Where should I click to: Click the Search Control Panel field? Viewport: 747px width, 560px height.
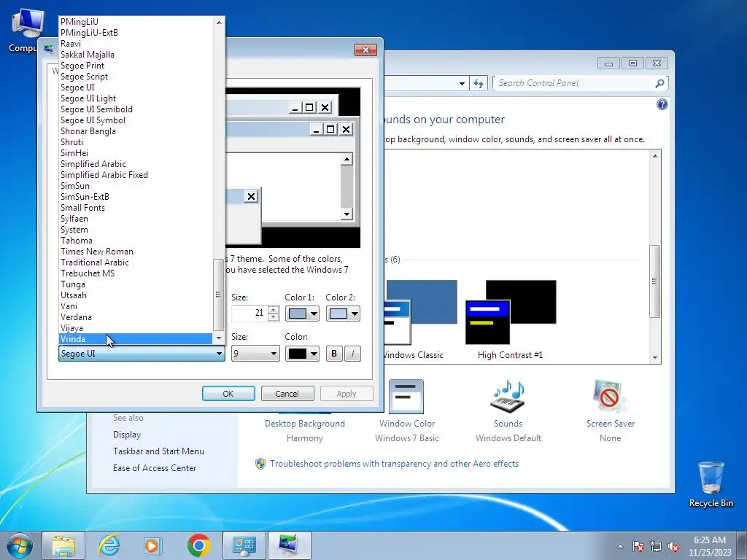(574, 83)
